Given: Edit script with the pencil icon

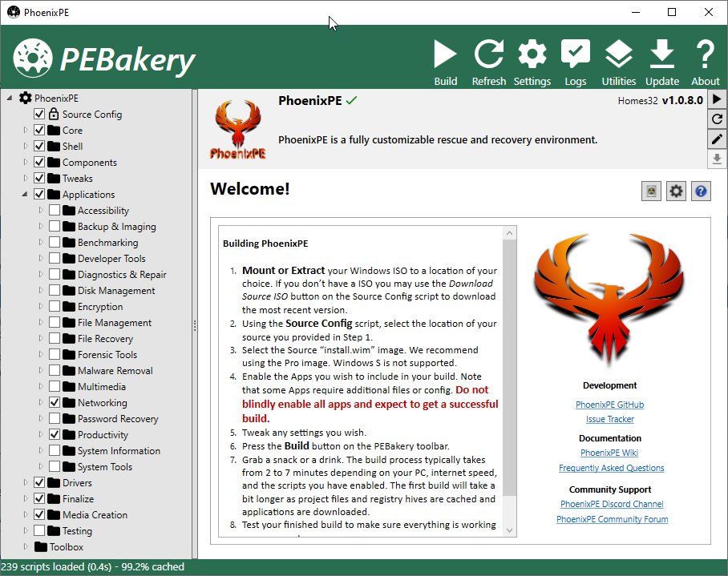Looking at the screenshot, I should [x=717, y=139].
